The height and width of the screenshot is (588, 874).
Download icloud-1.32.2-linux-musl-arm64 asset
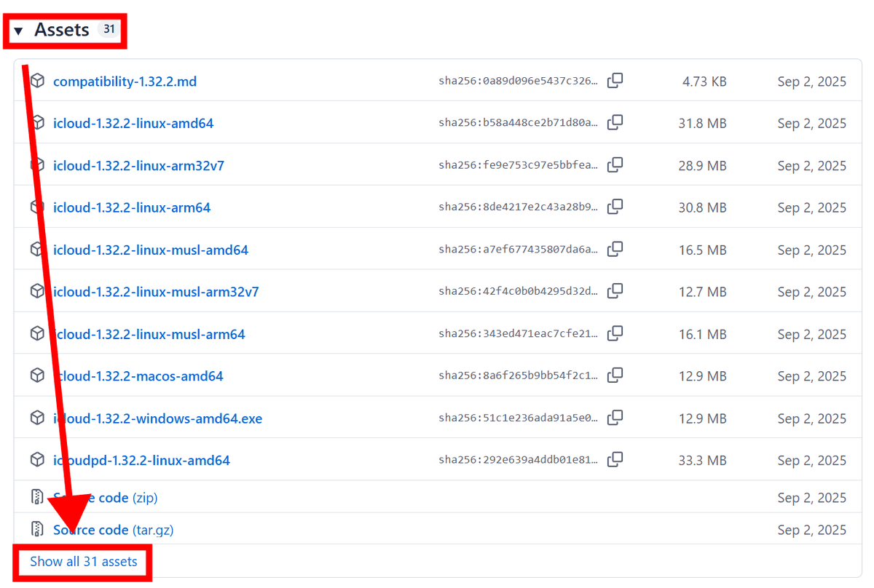point(149,334)
